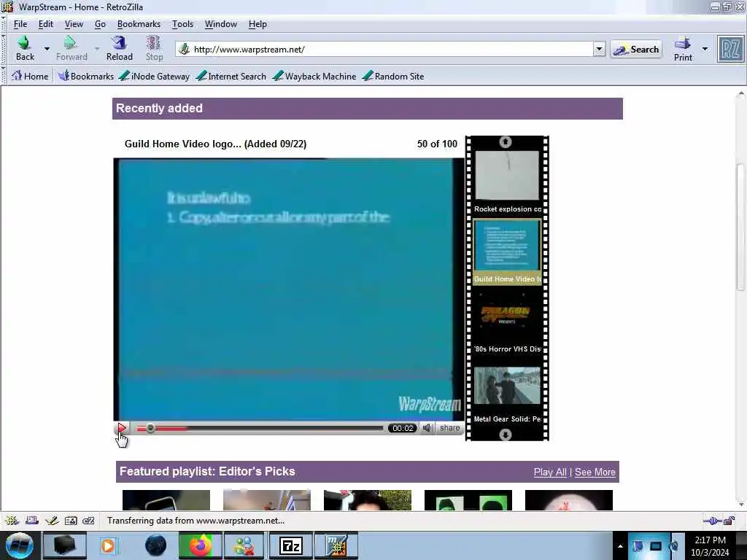Open the Address Book icon in status bar
This screenshot has width=747, height=560.
[71, 521]
